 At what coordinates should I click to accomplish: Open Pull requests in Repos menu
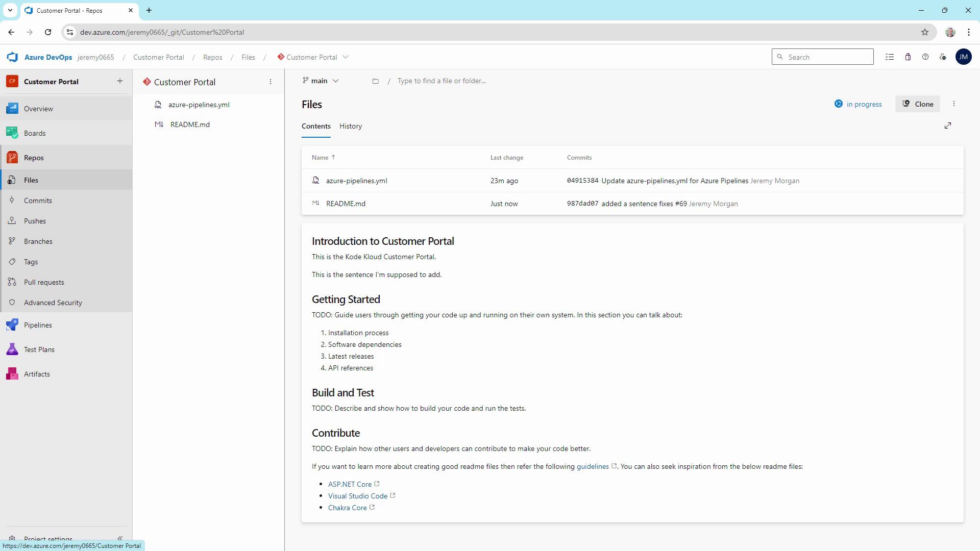click(x=44, y=282)
